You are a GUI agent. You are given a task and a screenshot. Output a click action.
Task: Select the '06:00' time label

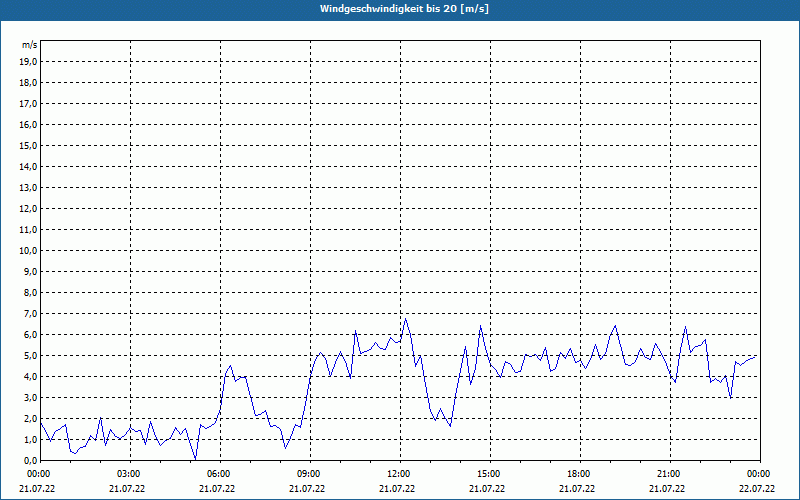[x=220, y=474]
